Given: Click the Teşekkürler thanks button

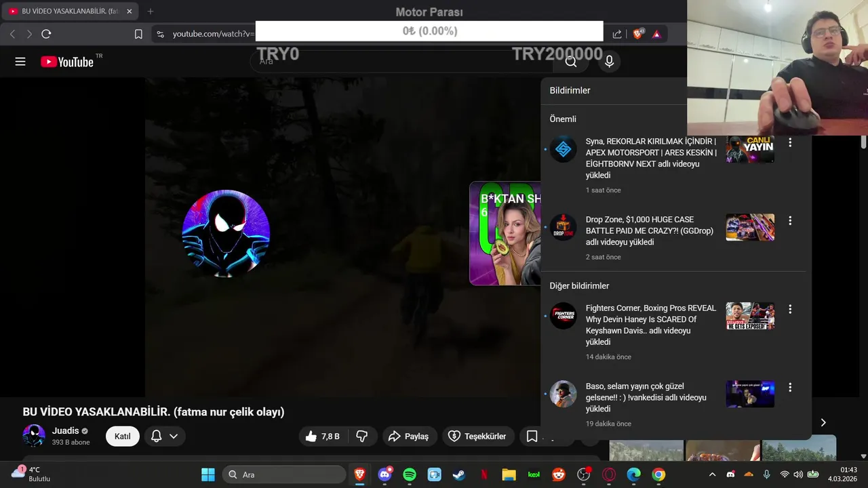Looking at the screenshot, I should [477, 436].
